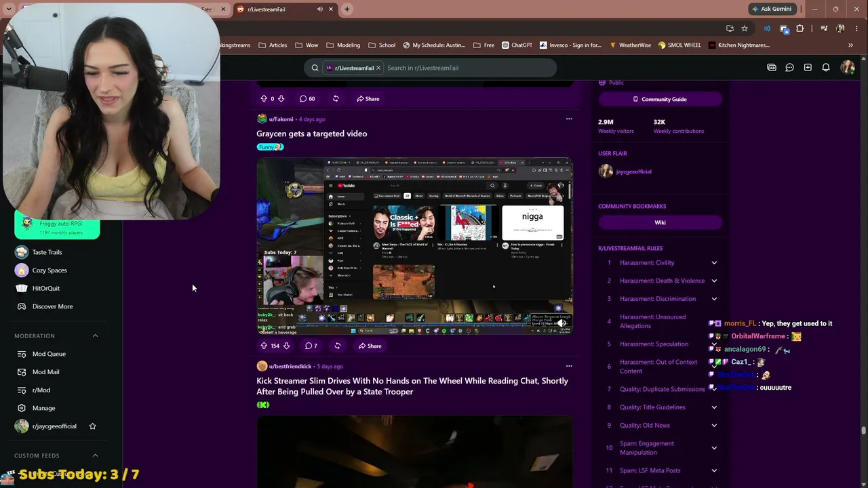
Task: Open more options for the Graycen post
Action: tap(569, 119)
